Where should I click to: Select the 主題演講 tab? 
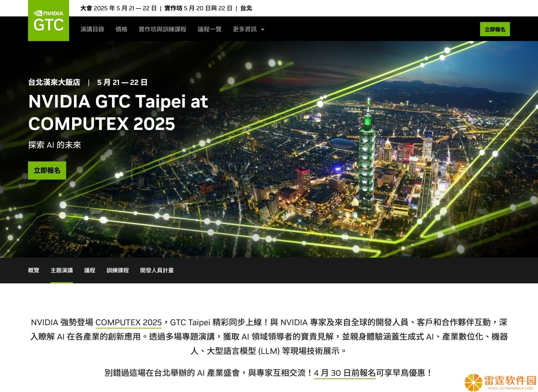pyautogui.click(x=62, y=270)
